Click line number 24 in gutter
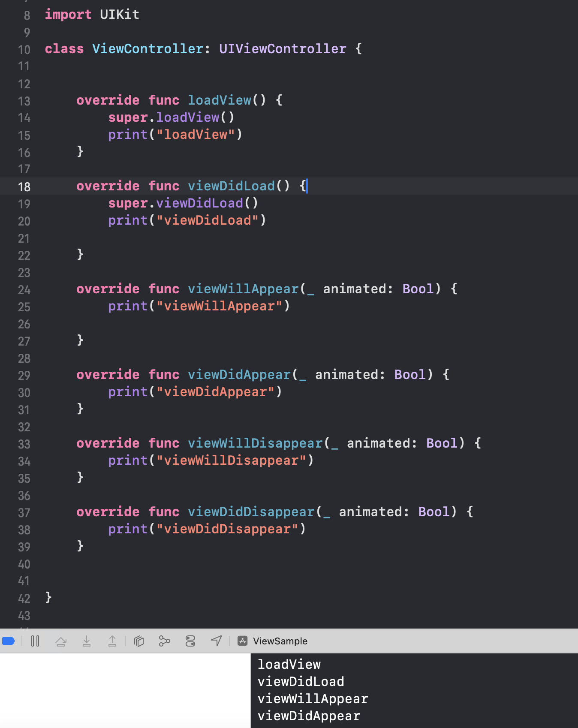Viewport: 578px width, 728px height. coord(24,290)
